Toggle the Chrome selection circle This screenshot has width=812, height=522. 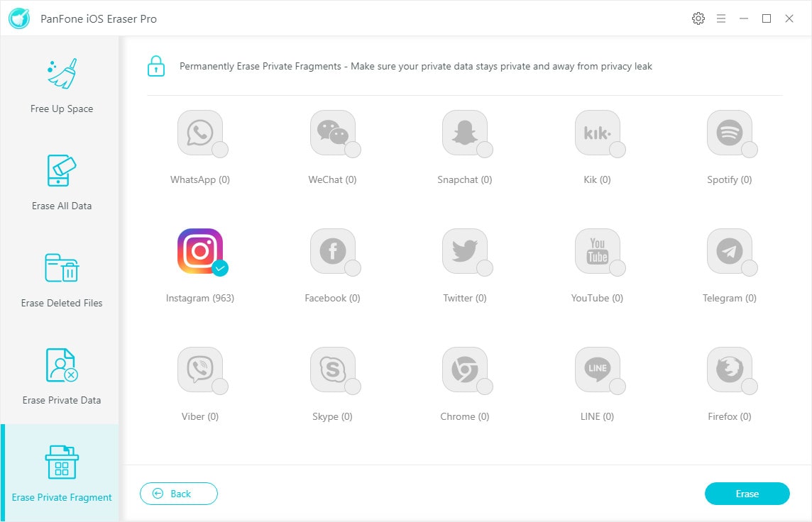point(485,387)
